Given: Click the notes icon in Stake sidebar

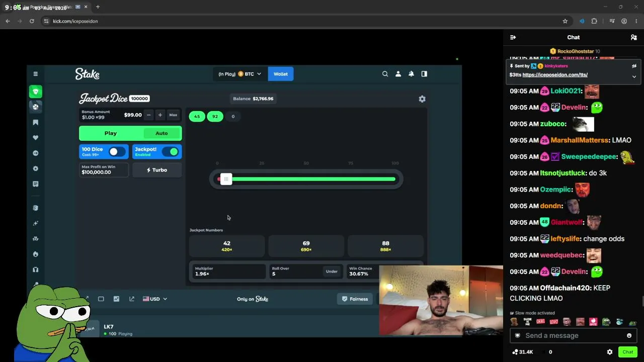Looking at the screenshot, I should [35, 184].
